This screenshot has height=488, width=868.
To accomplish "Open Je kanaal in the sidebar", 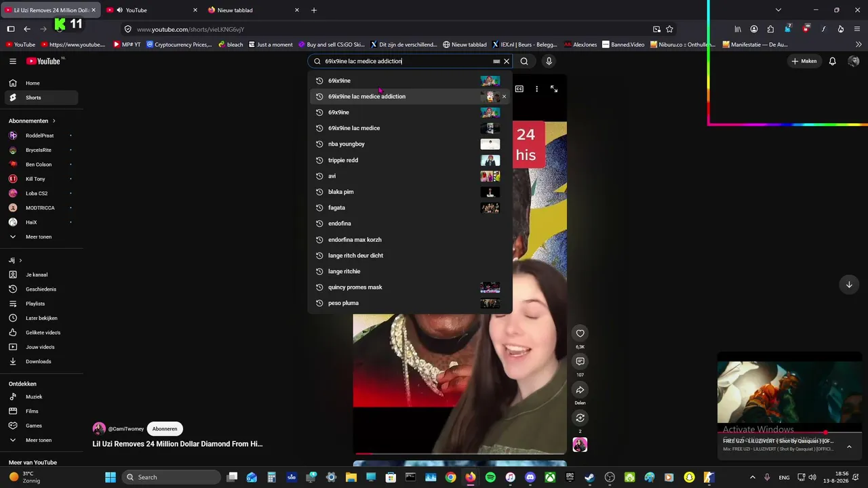I will pos(42,274).
